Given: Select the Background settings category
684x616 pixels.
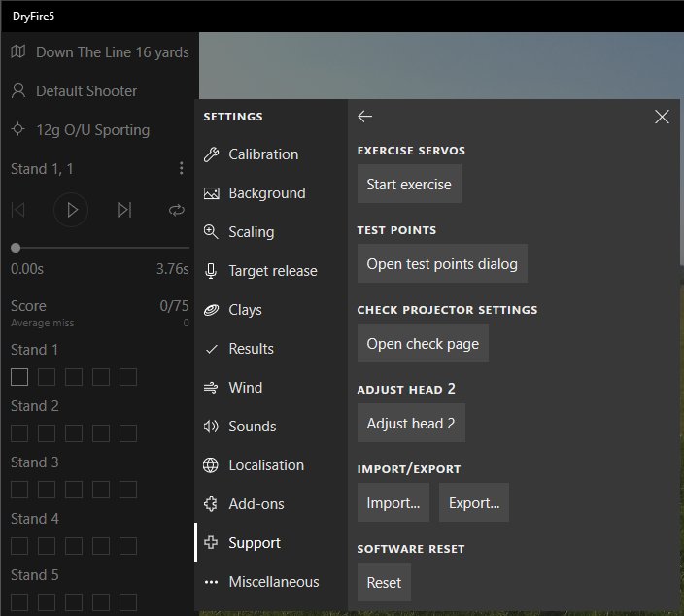Looking at the screenshot, I should pos(266,193).
